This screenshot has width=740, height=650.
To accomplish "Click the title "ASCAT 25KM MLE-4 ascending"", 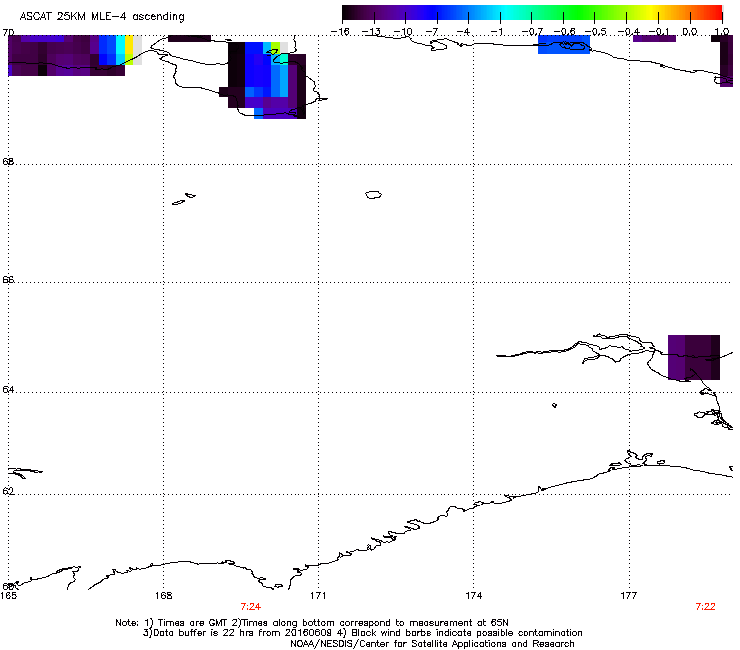I will (102, 17).
